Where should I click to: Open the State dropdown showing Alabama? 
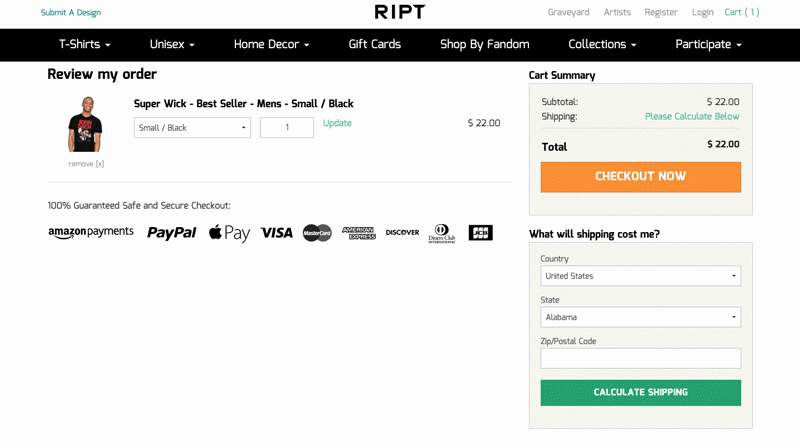[x=641, y=317]
